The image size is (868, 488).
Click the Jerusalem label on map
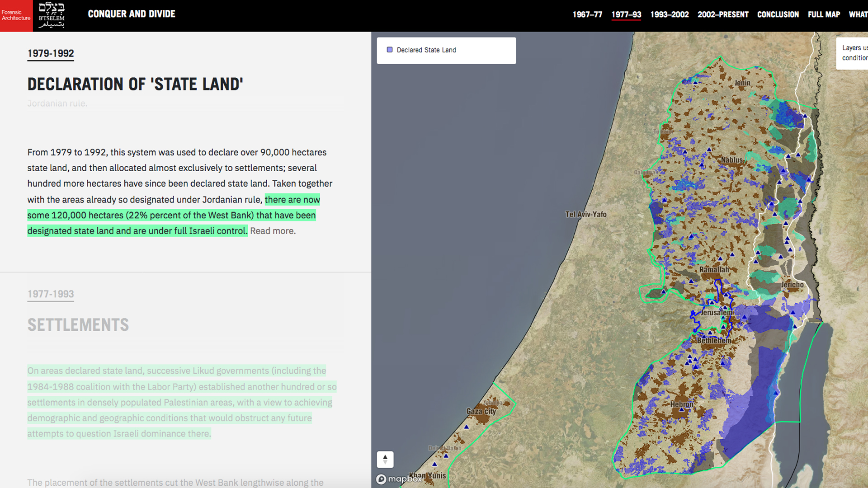(x=716, y=313)
